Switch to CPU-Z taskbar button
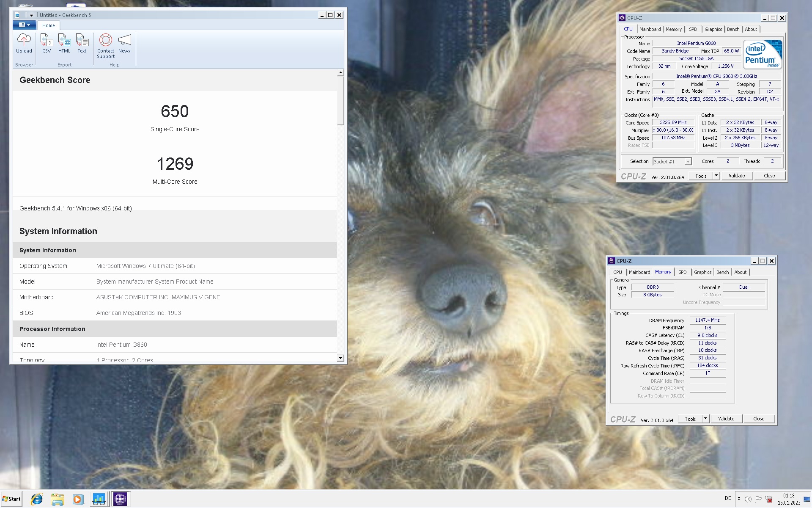Image resolution: width=812 pixels, height=508 pixels. point(120,500)
